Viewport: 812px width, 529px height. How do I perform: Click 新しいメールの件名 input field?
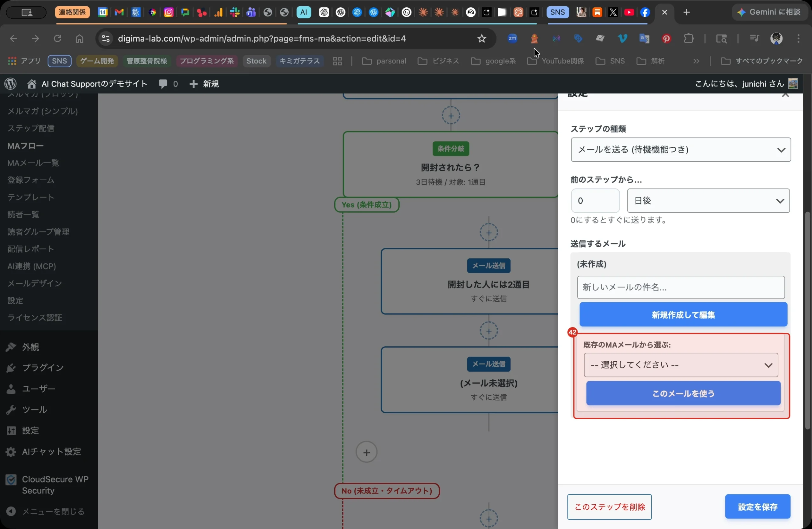[x=681, y=288]
